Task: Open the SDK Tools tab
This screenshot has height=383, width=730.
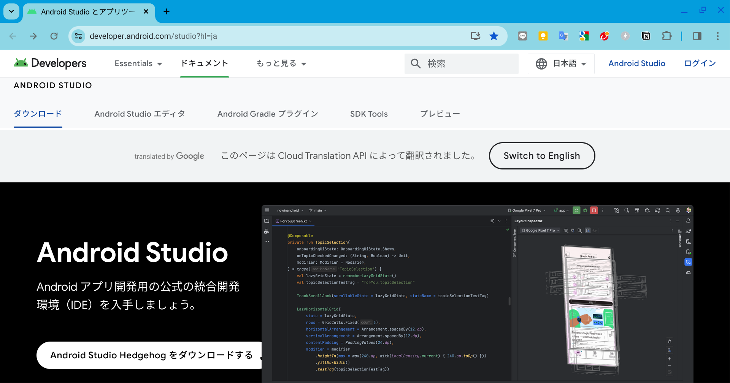Action: coord(369,114)
